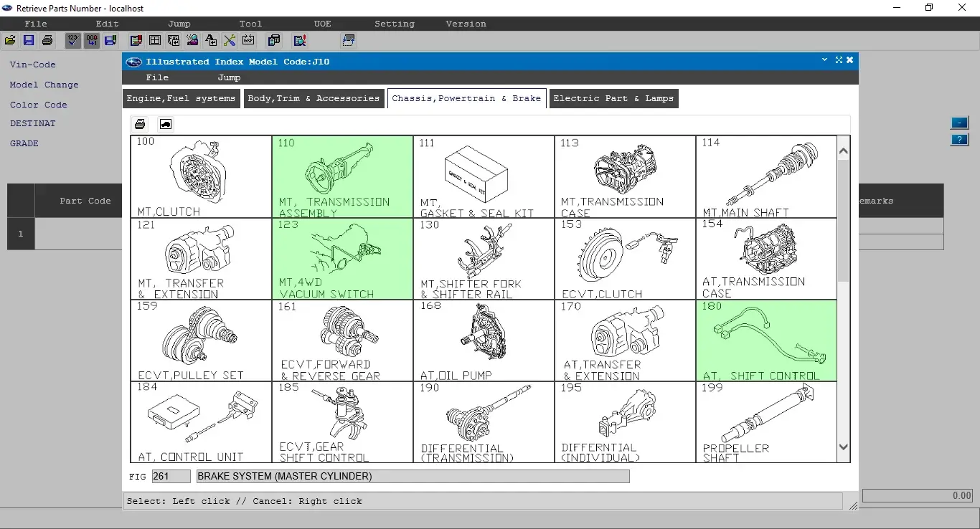The width and height of the screenshot is (980, 529).
Task: Save current data using the floppy disk icon
Action: pyautogui.click(x=29, y=40)
